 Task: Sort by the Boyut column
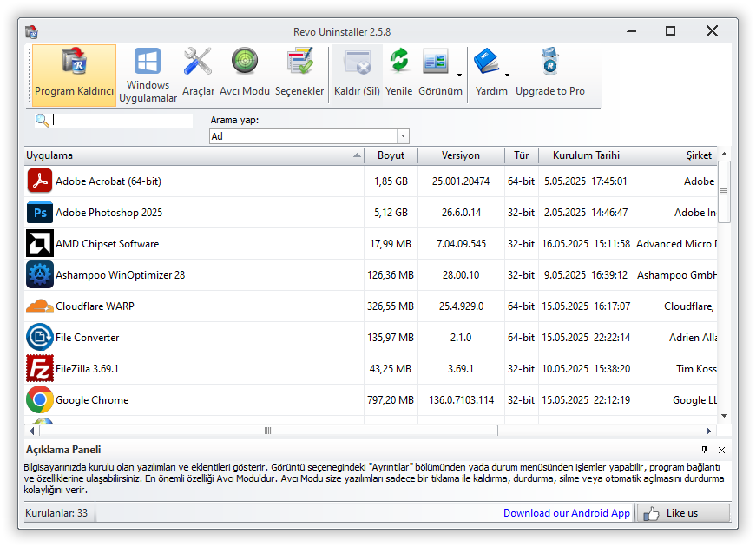point(391,155)
